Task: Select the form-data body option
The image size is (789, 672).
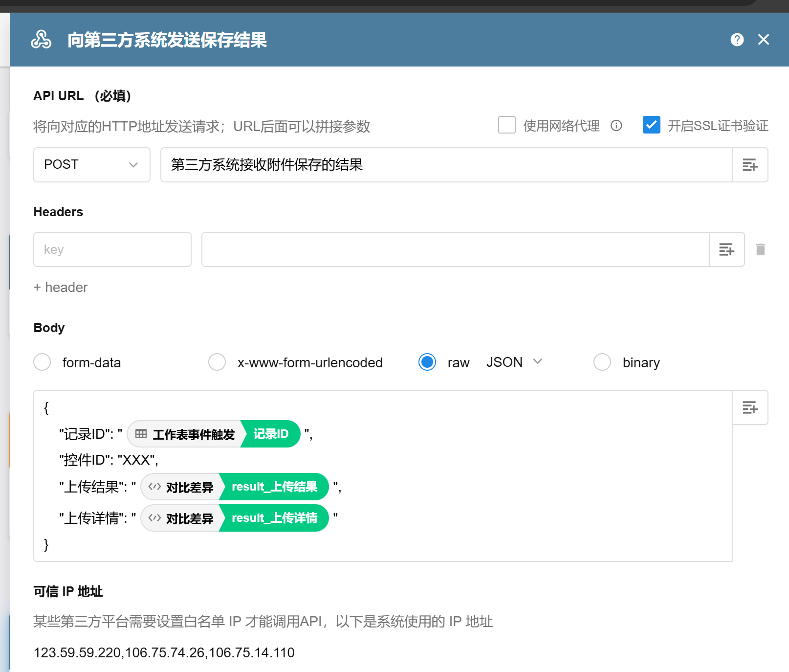Action: 42,362
